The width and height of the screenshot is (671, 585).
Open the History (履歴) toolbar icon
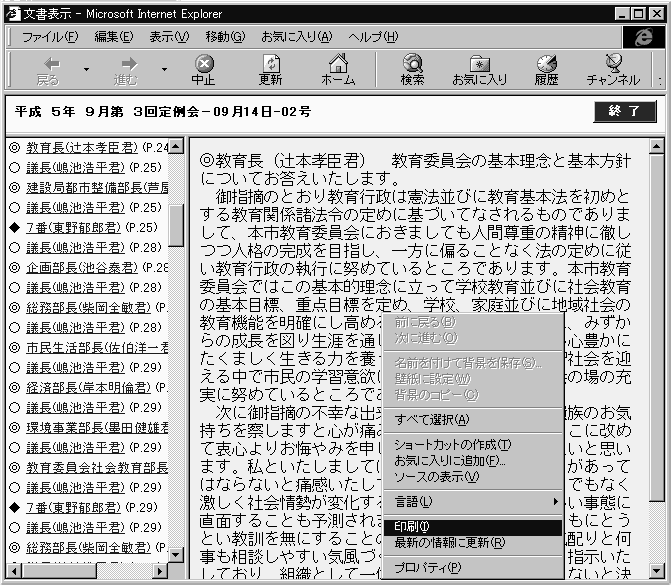[546, 69]
